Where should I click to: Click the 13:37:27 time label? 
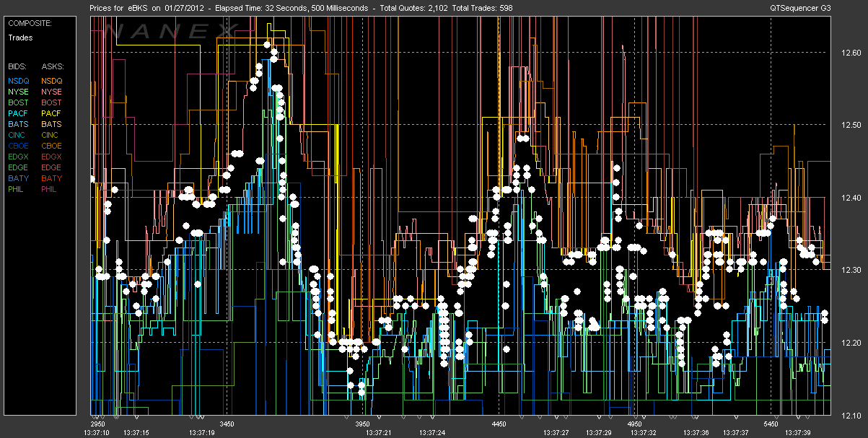point(556,433)
